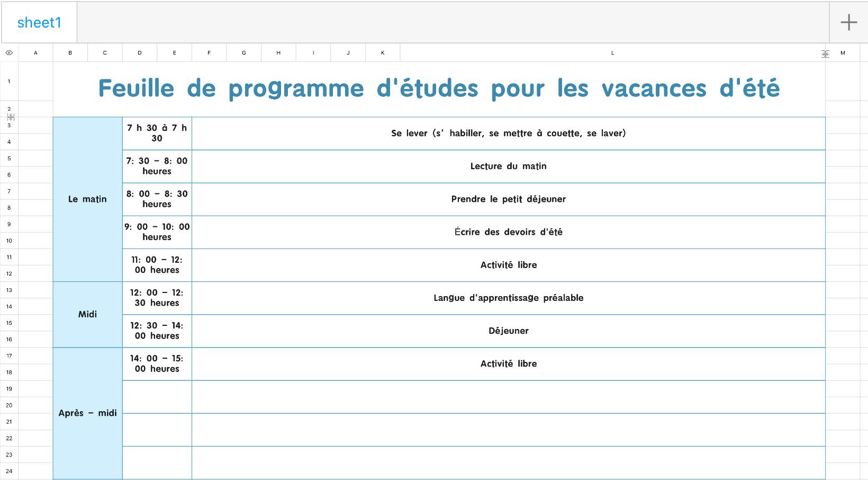868x480 pixels.
Task: Select column H header
Action: tap(278, 53)
